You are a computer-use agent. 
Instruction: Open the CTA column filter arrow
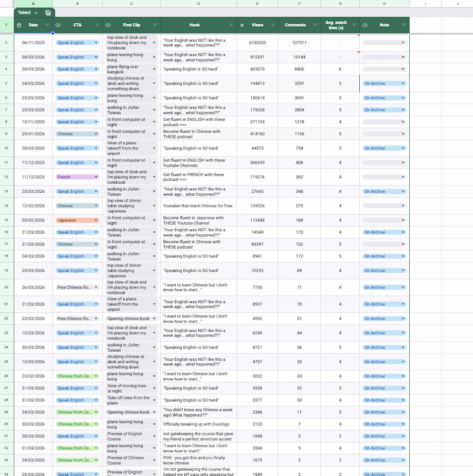point(97,25)
